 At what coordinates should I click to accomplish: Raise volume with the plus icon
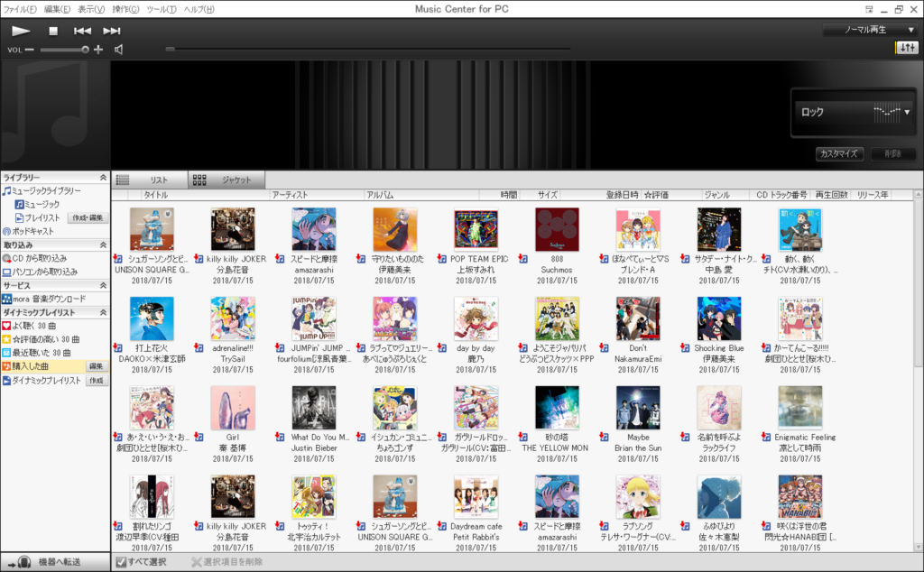point(98,50)
